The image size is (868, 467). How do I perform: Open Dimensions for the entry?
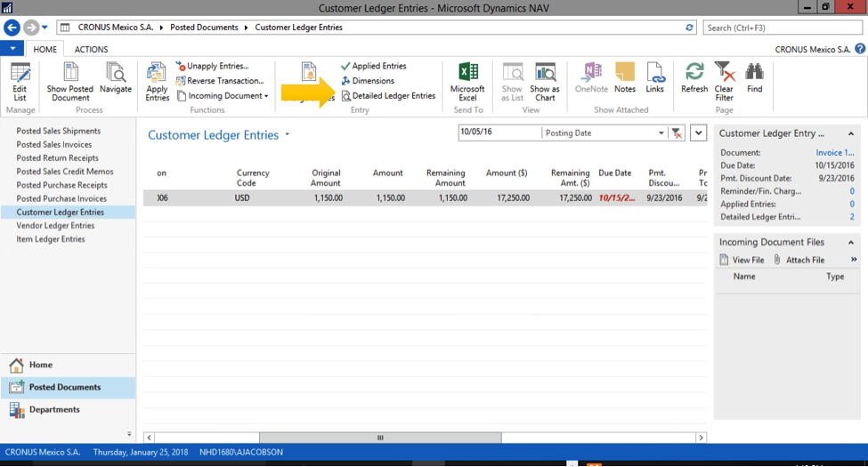368,81
